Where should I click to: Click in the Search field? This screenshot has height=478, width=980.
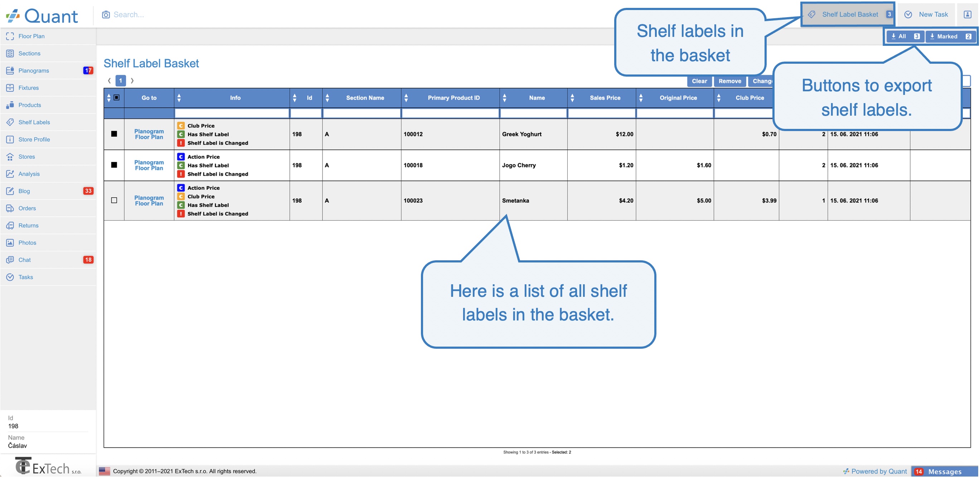(128, 14)
